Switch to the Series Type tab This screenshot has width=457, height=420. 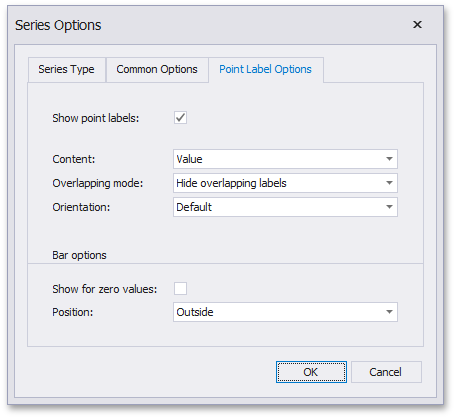pyautogui.click(x=67, y=69)
